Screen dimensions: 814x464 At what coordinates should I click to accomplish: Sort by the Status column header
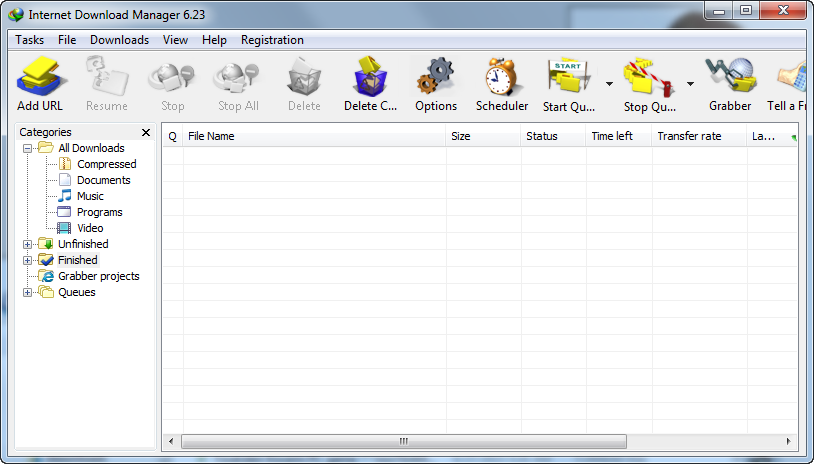553,136
